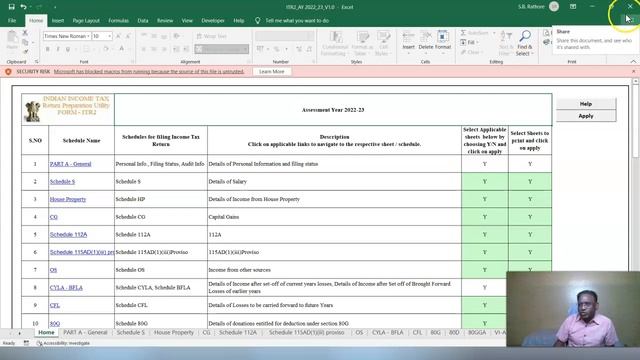Click the AutoSum sigma icon
The height and width of the screenshot is (360, 640).
point(464,33)
